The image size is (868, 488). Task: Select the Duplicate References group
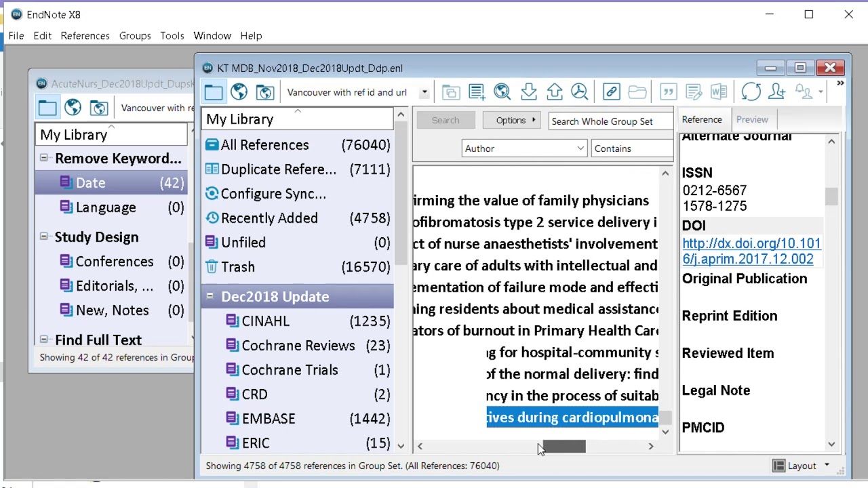coord(298,169)
